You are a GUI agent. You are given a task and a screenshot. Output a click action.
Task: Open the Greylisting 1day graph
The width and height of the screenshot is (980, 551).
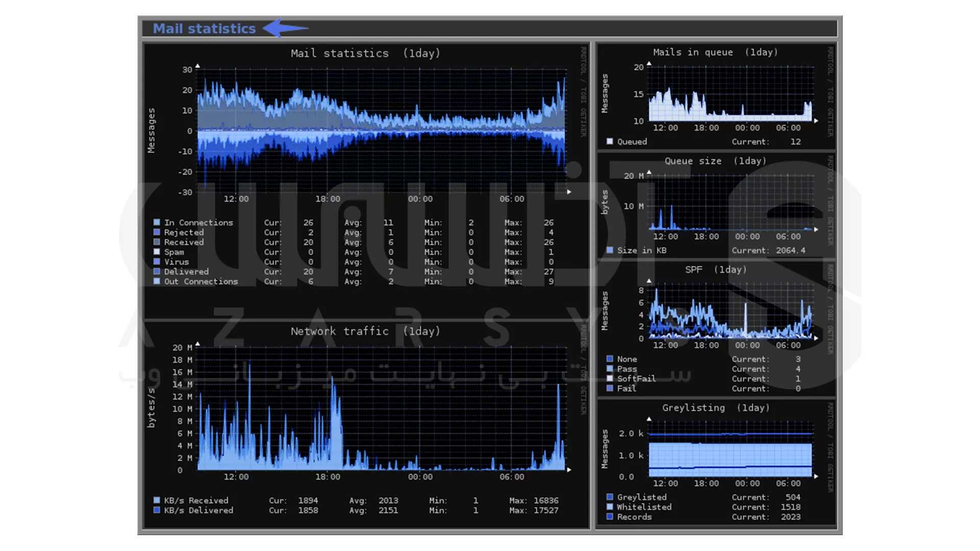[x=716, y=463]
